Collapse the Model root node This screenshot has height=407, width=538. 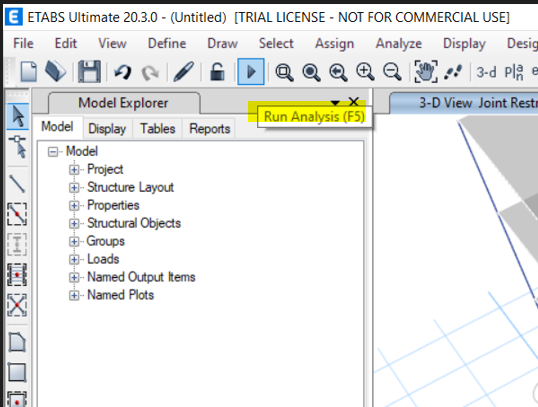(x=53, y=152)
